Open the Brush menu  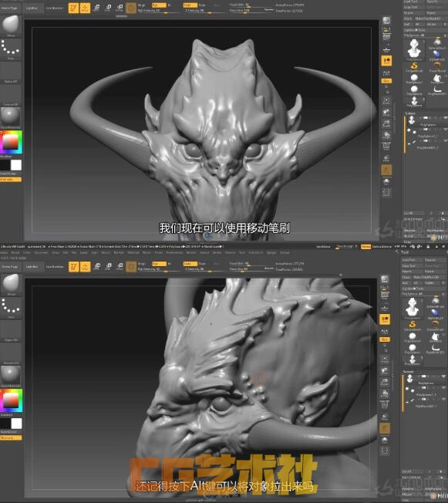(15, 252)
